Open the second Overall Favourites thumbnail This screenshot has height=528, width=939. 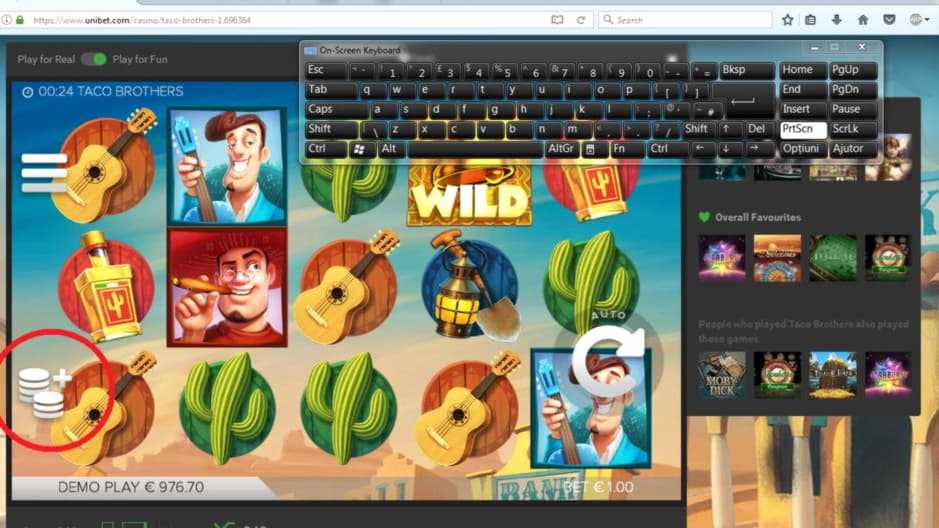[x=777, y=258]
